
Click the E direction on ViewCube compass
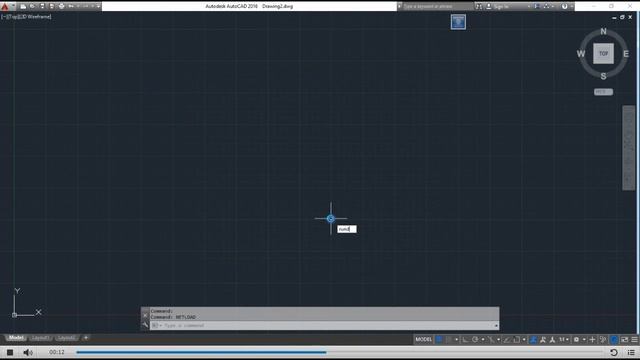[626, 53]
